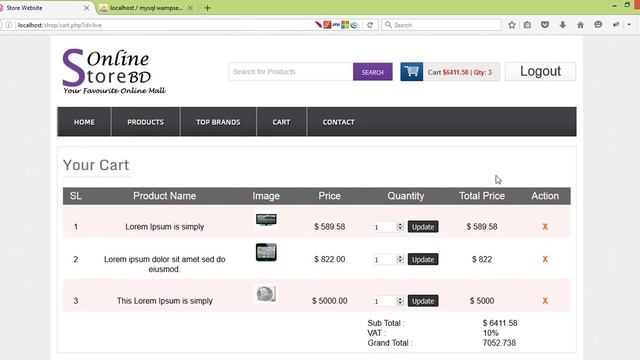Update quantity for the $ 822.00 item
The width and height of the screenshot is (640, 360).
[x=423, y=259]
